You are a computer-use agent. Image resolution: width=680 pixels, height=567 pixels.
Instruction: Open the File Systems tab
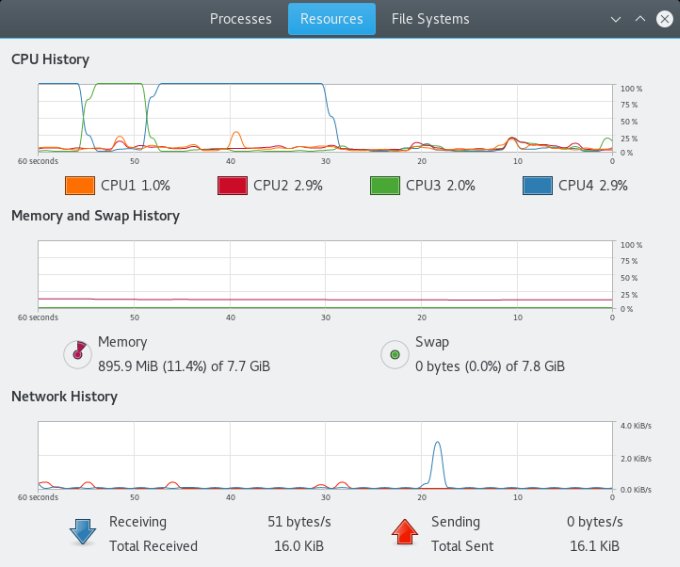pos(430,19)
